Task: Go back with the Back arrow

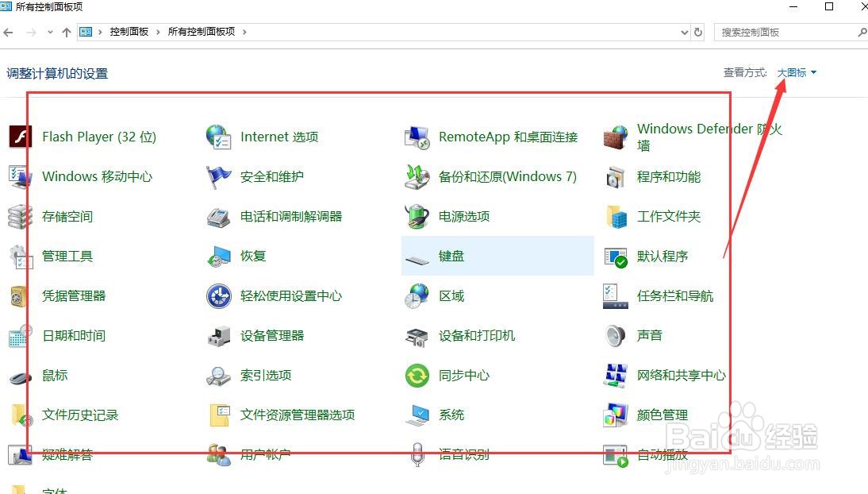Action: click(8, 32)
